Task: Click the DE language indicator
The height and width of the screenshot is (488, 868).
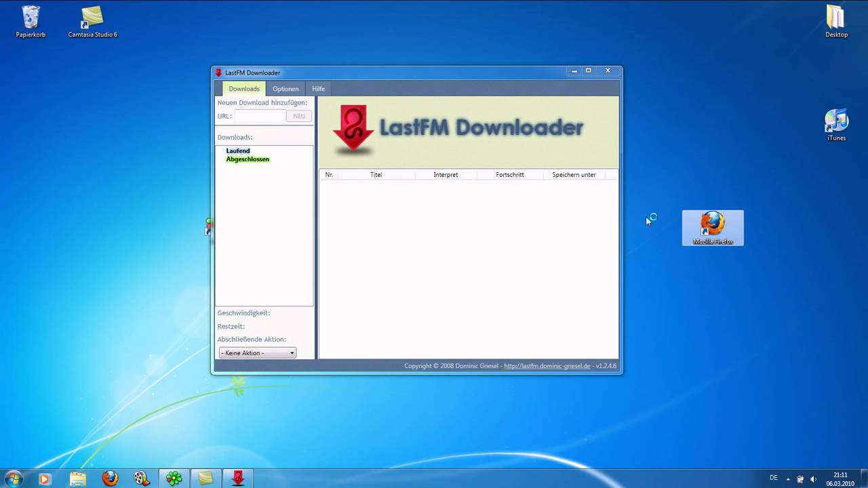Action: tap(774, 478)
